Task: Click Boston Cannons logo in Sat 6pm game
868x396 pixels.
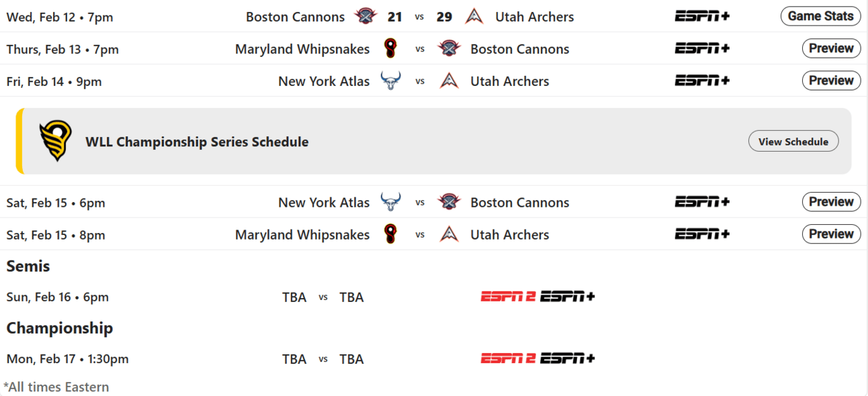Action: 449,202
